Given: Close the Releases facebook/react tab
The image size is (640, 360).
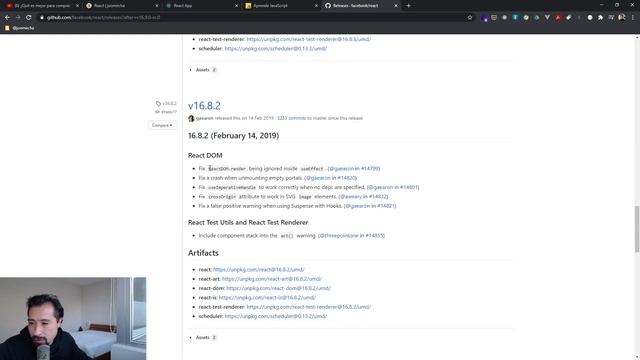Looking at the screenshot, I should pos(396,6).
